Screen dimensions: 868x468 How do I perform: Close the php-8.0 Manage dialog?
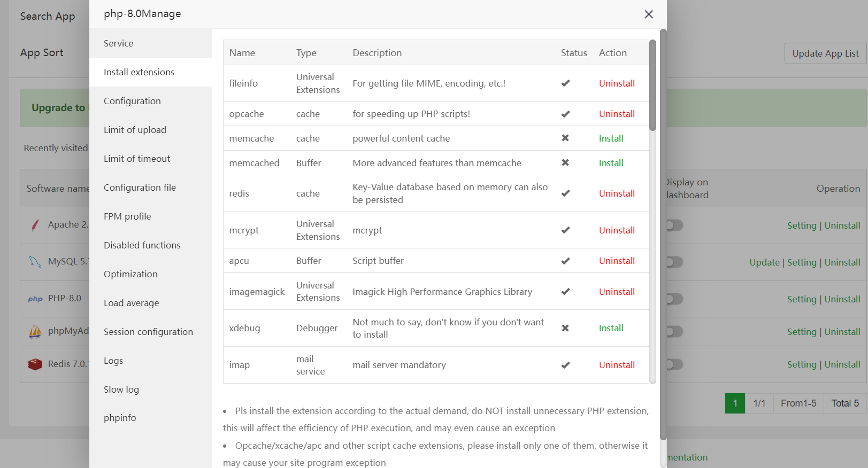click(x=649, y=14)
